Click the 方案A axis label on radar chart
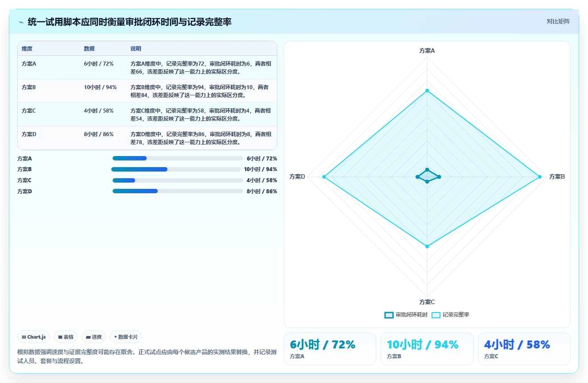 (x=427, y=51)
